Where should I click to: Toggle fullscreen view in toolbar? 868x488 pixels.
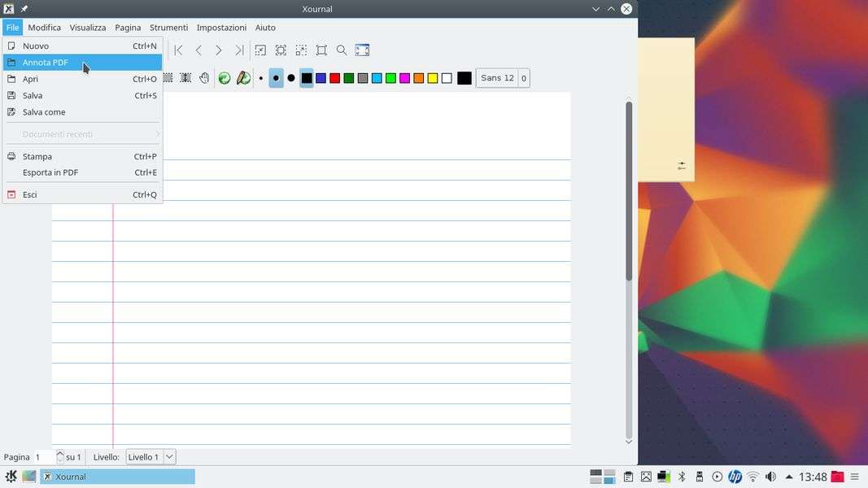coord(362,50)
